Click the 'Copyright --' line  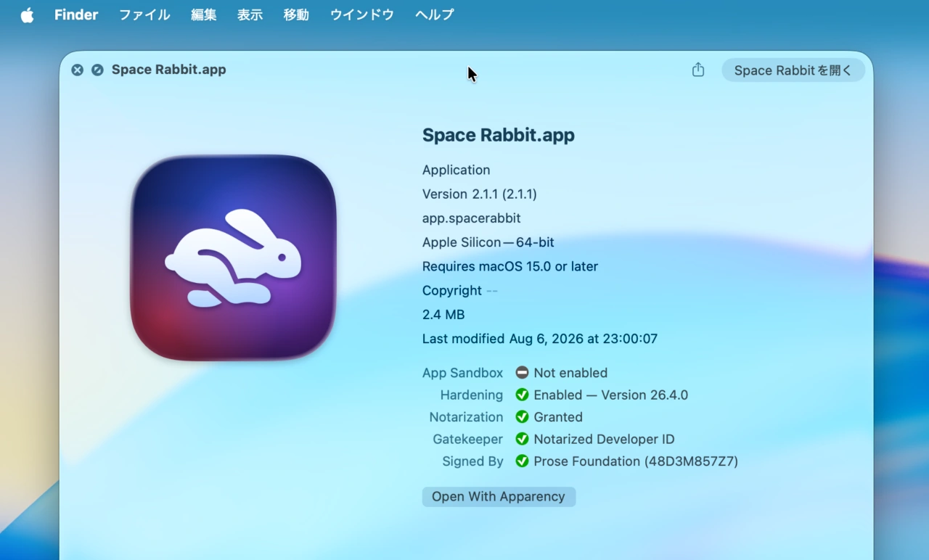(460, 290)
